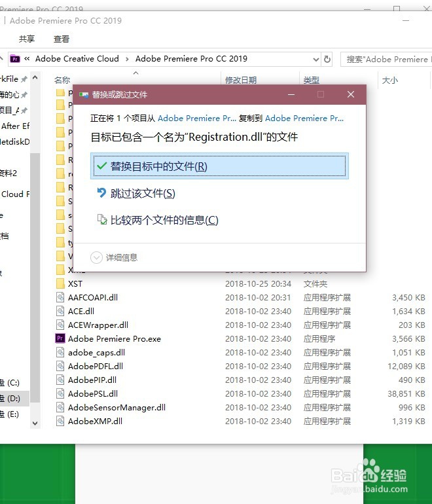Sort by 大小 column header
This screenshot has width=432, height=504.
point(390,80)
